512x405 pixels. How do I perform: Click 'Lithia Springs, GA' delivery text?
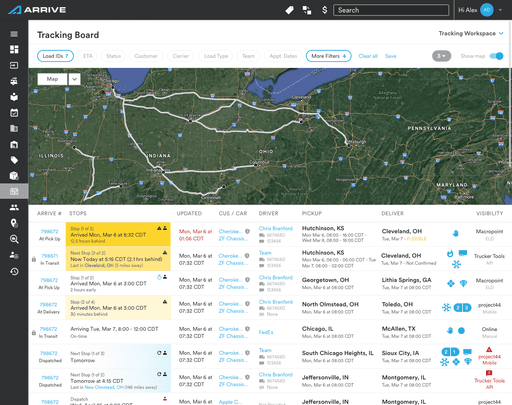(x=406, y=280)
